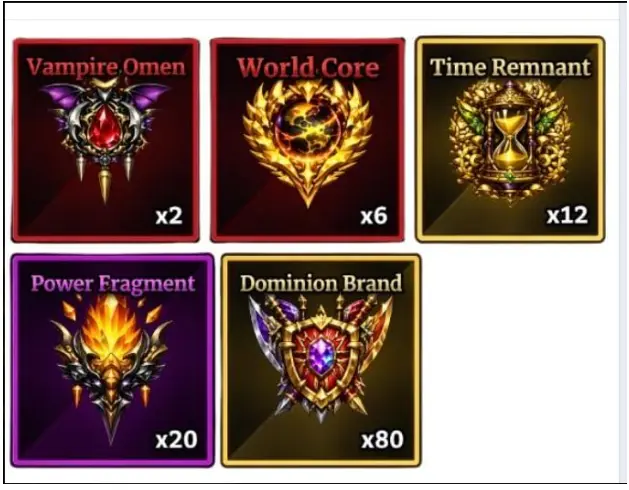Select the Power Fragment title text
This screenshot has height=490, width=629.
[113, 284]
